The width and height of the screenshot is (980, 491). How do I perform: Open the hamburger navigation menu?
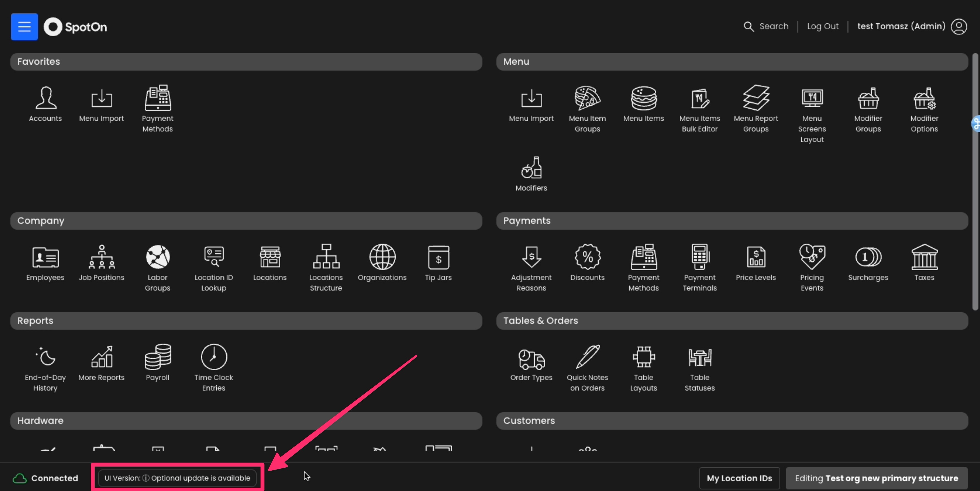click(24, 27)
